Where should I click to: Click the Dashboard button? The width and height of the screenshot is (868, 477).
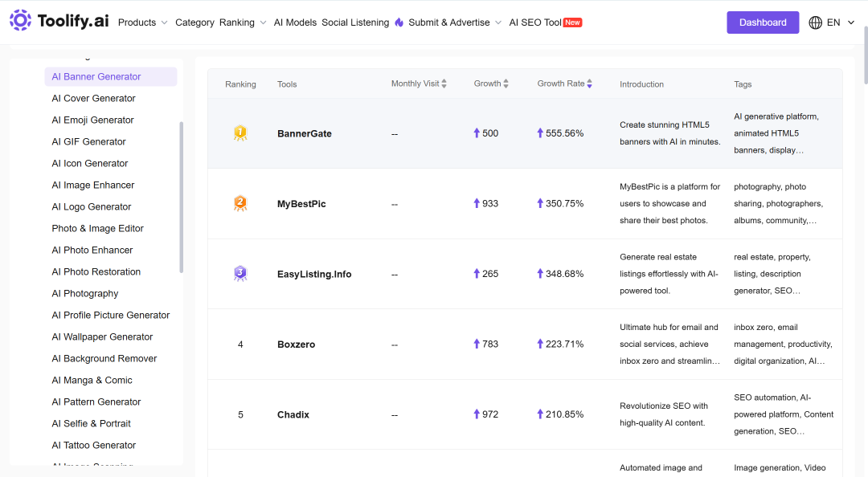[763, 22]
